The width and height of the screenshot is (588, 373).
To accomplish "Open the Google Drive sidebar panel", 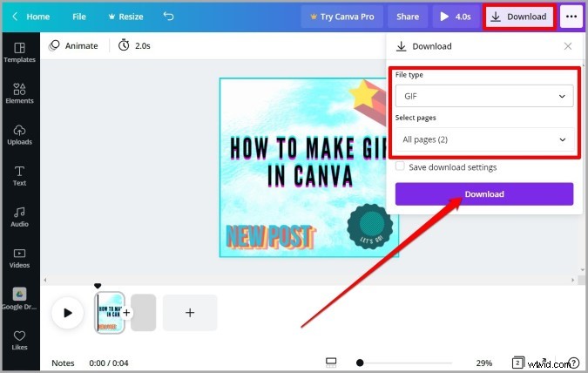I will (x=19, y=299).
